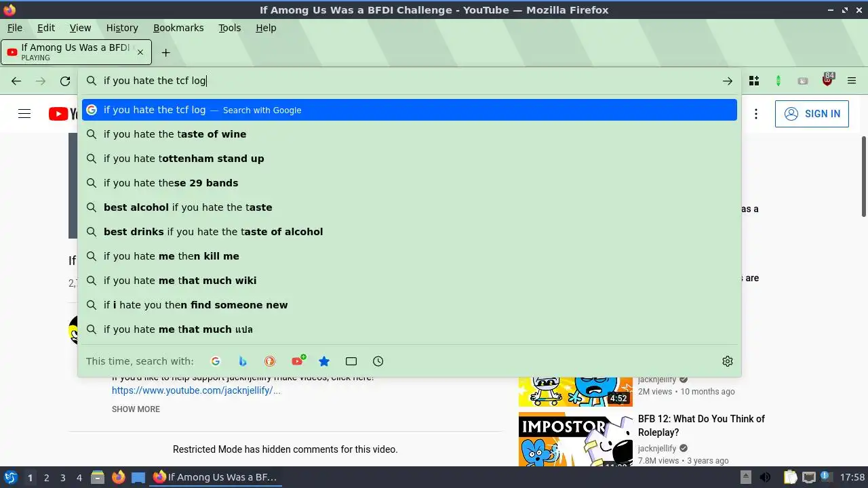
Task: Expand the hidden tray icons arrow
Action: click(745, 477)
